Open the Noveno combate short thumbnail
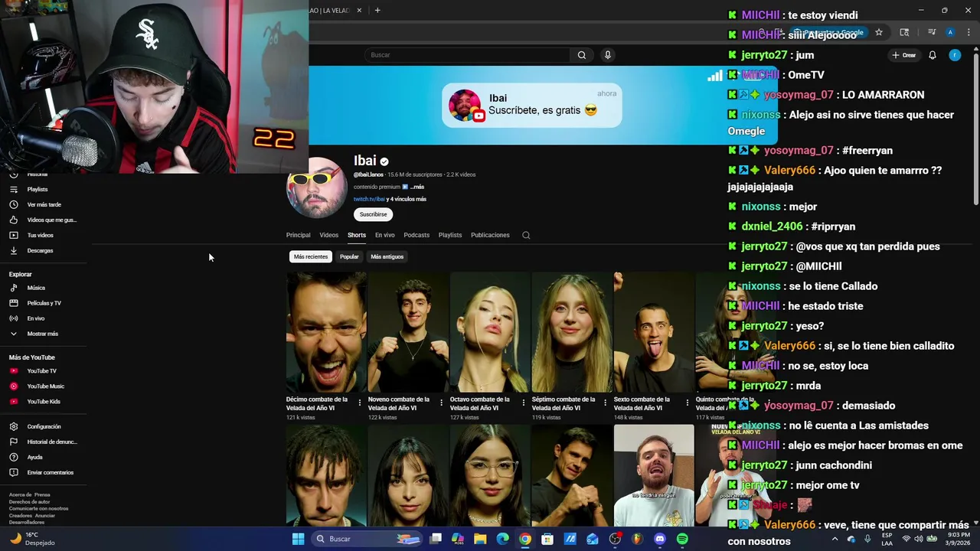The height and width of the screenshot is (551, 980). [x=408, y=332]
